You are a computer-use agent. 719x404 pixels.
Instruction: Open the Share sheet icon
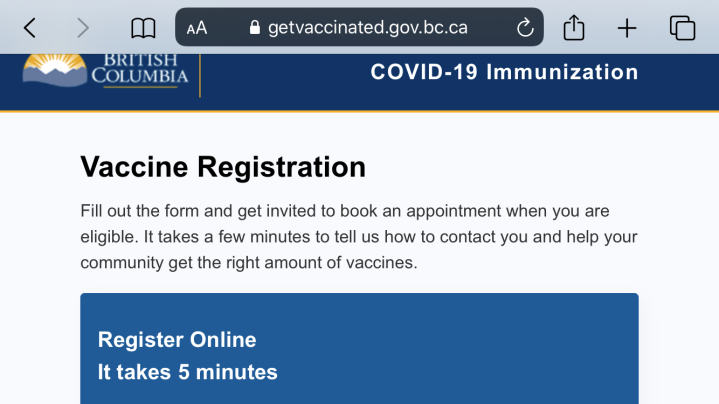click(574, 28)
